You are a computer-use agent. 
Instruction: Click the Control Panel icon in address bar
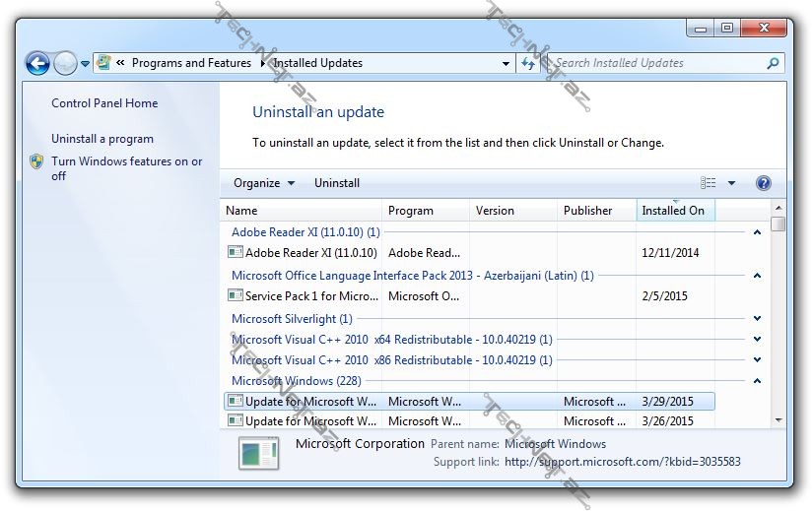103,63
